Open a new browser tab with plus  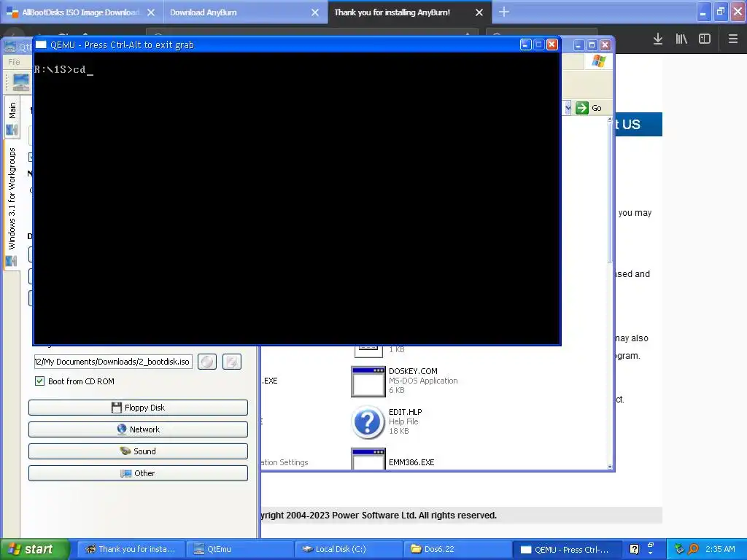click(504, 12)
